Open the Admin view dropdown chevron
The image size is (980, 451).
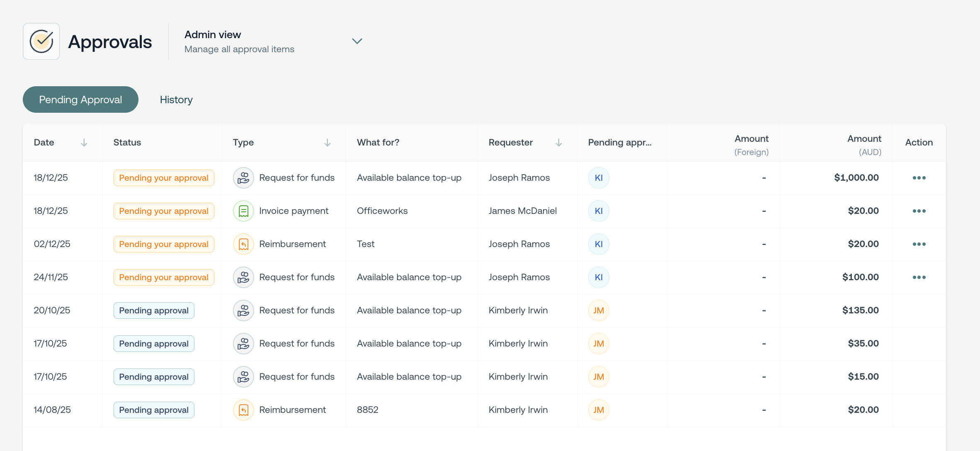pos(357,41)
